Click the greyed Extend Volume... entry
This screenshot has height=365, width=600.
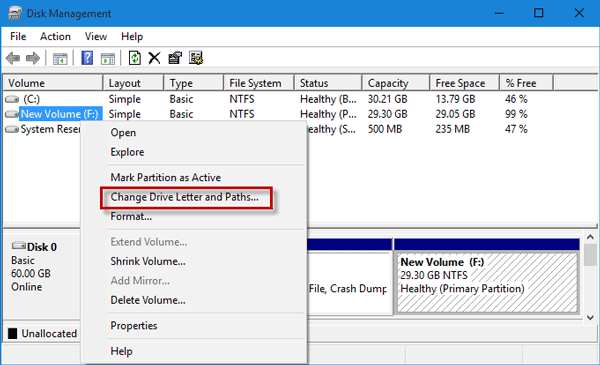tap(194, 242)
